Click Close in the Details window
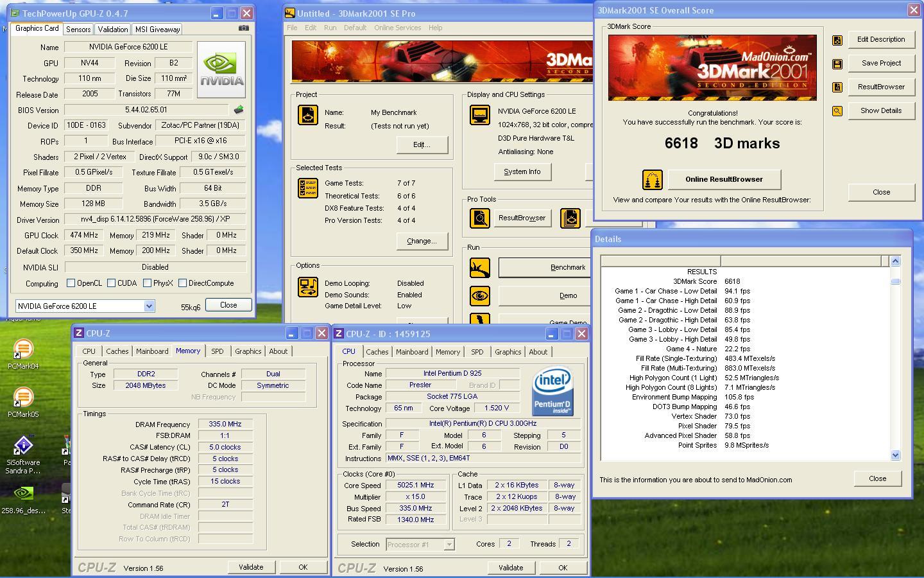This screenshot has height=578, width=924. click(877, 478)
